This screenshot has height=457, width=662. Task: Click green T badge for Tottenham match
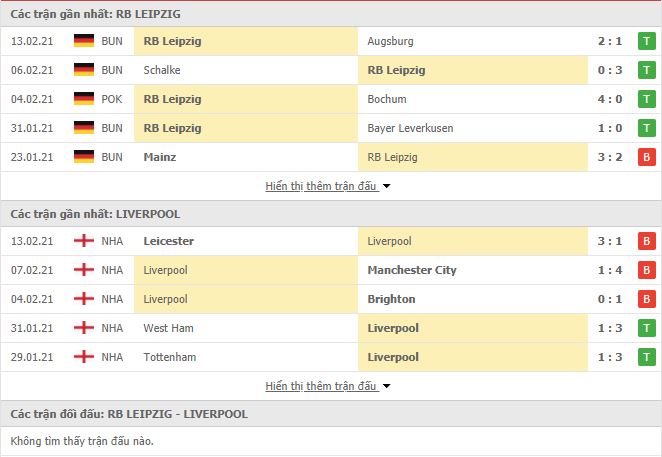pyautogui.click(x=646, y=357)
